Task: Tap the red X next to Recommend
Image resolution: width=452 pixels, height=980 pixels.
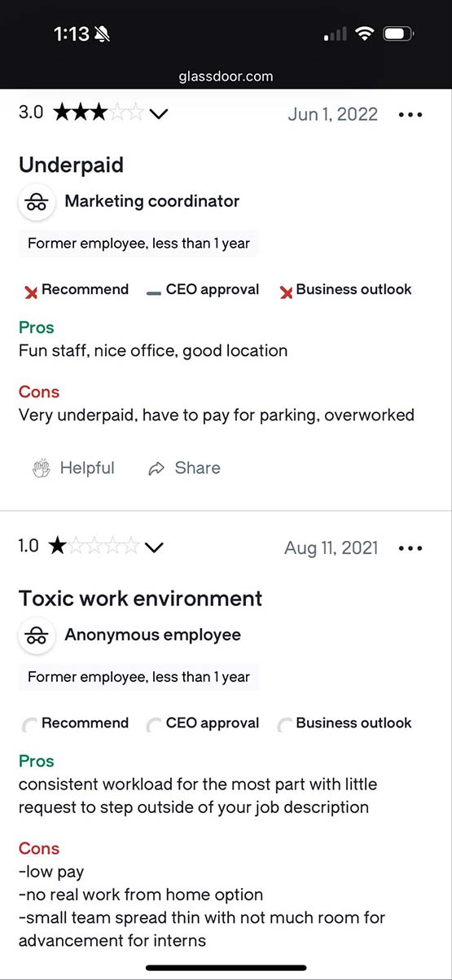Action: click(x=31, y=292)
